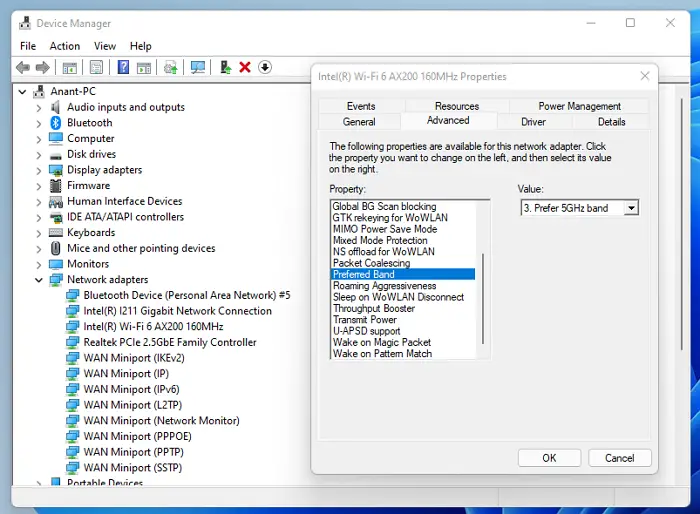The image size is (700, 514).
Task: Click the Network adapters category icon
Action: point(56,280)
